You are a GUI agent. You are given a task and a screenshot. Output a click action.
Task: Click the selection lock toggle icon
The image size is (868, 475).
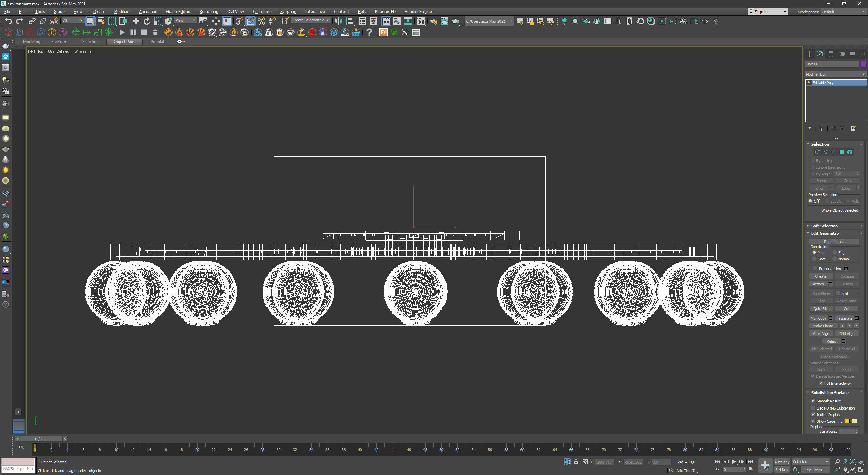[x=576, y=462]
